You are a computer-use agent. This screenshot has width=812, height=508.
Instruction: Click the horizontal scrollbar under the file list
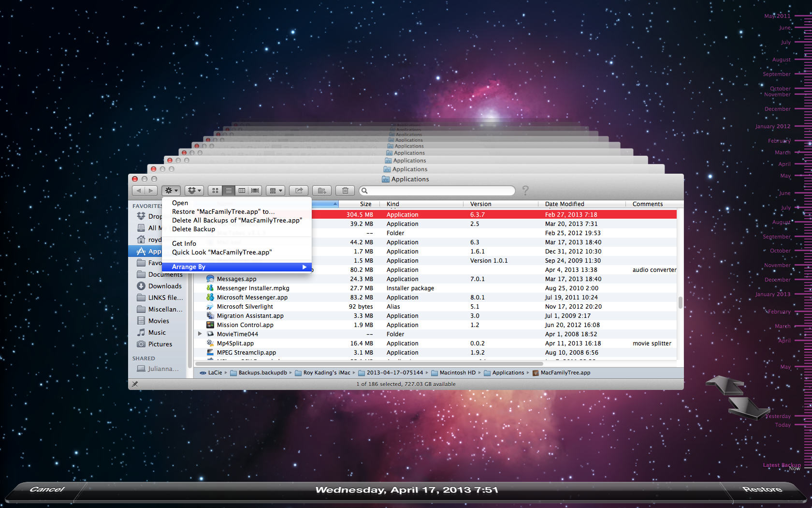click(x=369, y=364)
